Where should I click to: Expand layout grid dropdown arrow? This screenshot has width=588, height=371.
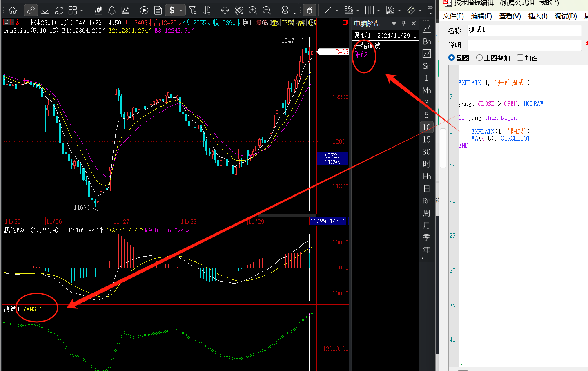[82, 11]
